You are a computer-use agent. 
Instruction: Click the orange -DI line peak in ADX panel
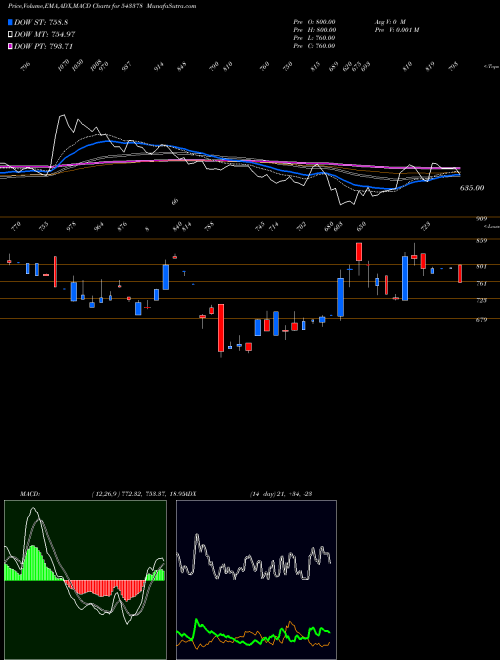290,622
